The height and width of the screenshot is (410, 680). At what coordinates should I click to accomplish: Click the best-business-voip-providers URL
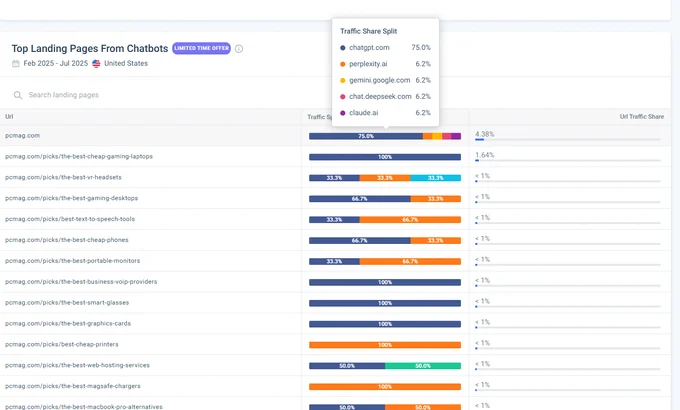tap(81, 281)
